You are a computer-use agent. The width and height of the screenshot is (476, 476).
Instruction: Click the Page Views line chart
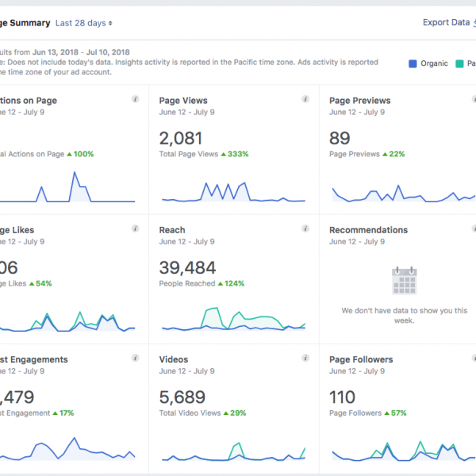click(x=232, y=192)
